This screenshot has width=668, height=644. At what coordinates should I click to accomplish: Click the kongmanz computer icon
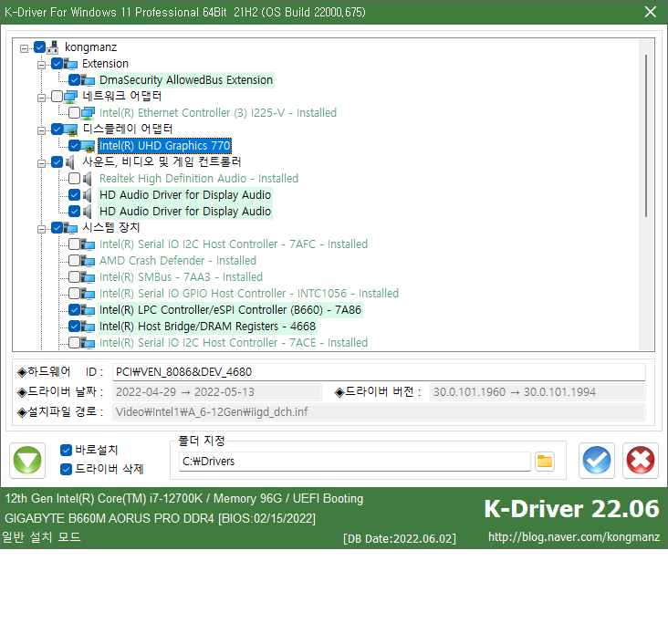click(x=53, y=47)
